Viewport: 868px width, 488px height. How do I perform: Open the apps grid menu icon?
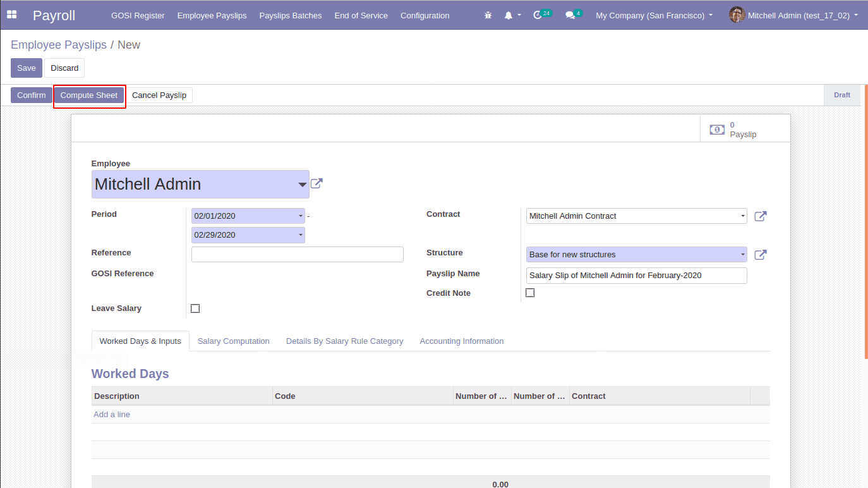pos(11,15)
